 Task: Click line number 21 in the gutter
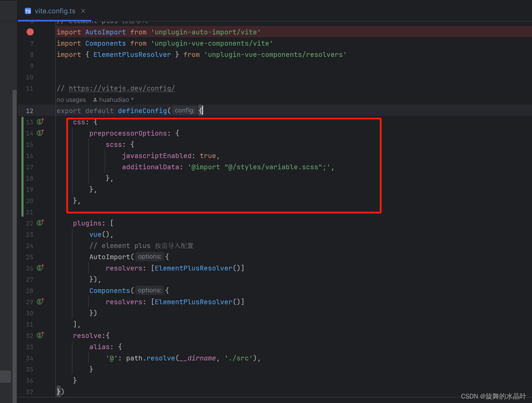[30, 212]
